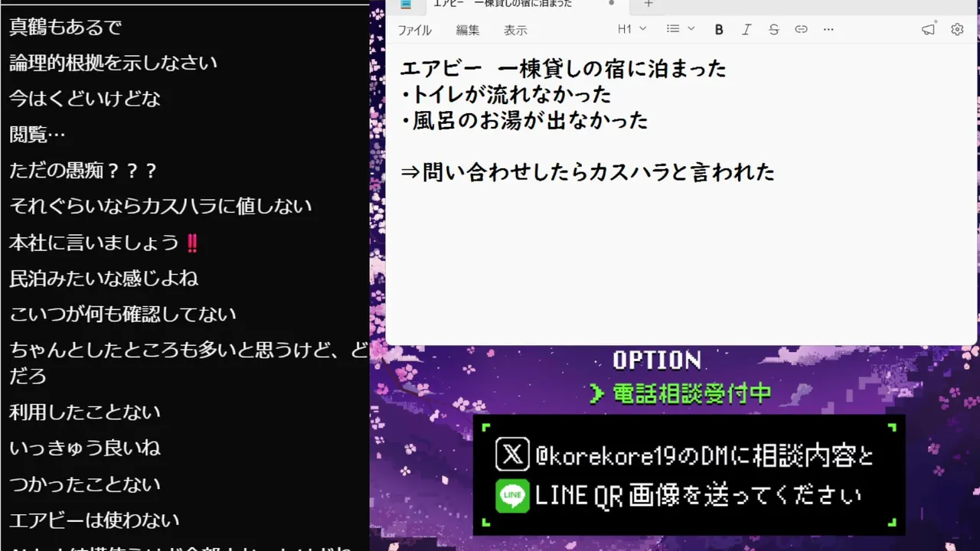Screen dimensions: 980x551
Task: Click the @korekore19のDMに相談内容と text
Action: pyautogui.click(x=704, y=456)
